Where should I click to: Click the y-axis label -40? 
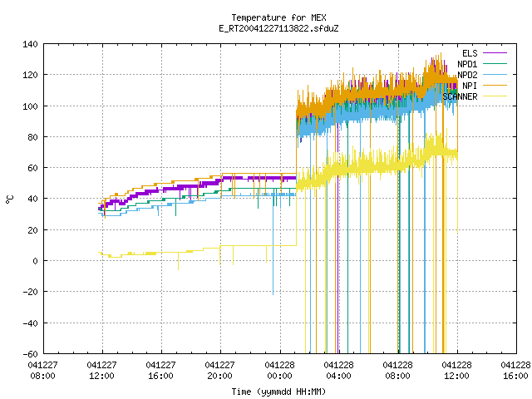tap(30, 323)
